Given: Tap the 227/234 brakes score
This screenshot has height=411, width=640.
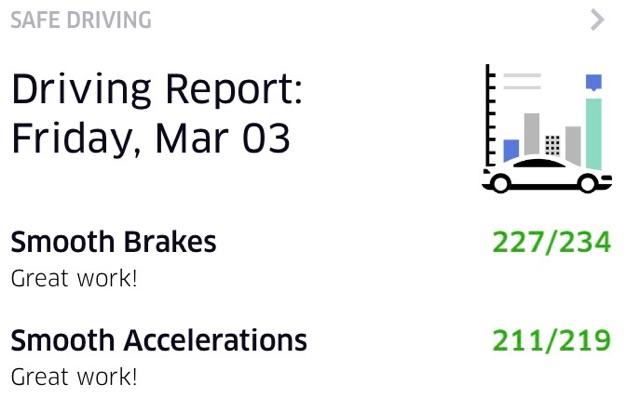Looking at the screenshot, I should [551, 241].
